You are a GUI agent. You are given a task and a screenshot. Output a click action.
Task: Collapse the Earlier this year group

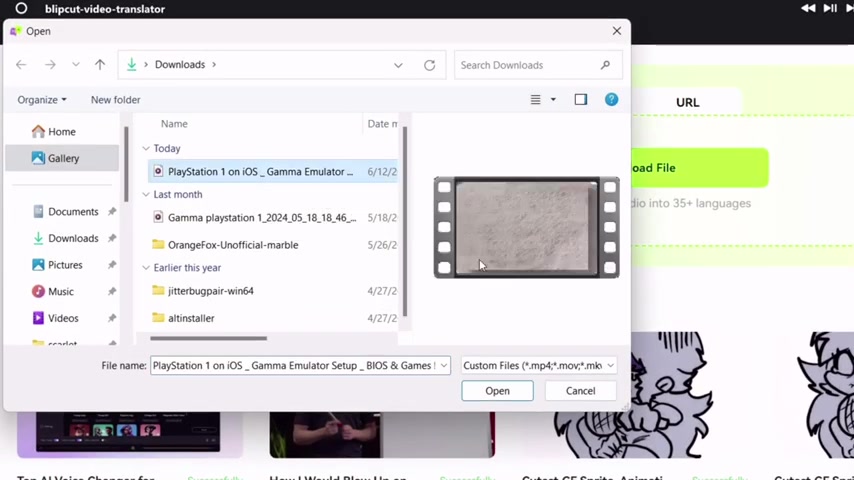pyautogui.click(x=146, y=268)
